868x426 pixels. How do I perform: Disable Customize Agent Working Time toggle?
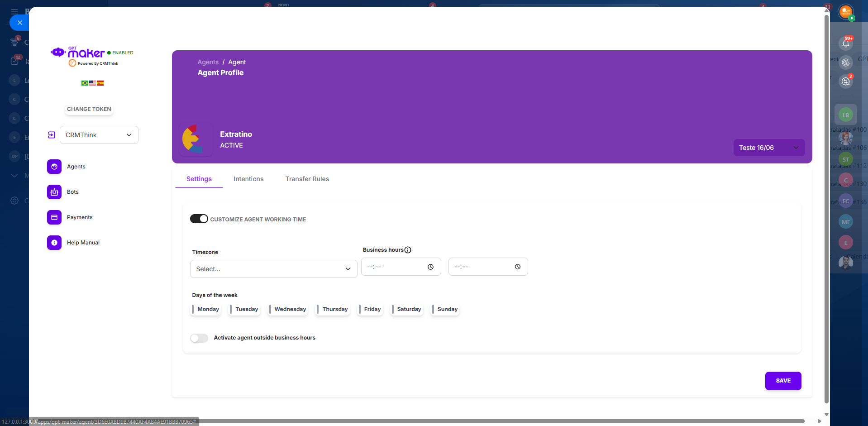click(x=199, y=219)
